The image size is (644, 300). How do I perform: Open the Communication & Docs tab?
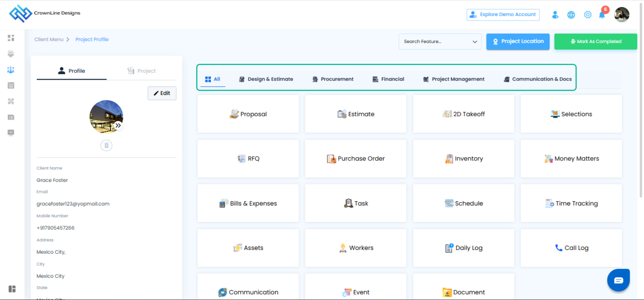[x=538, y=79]
